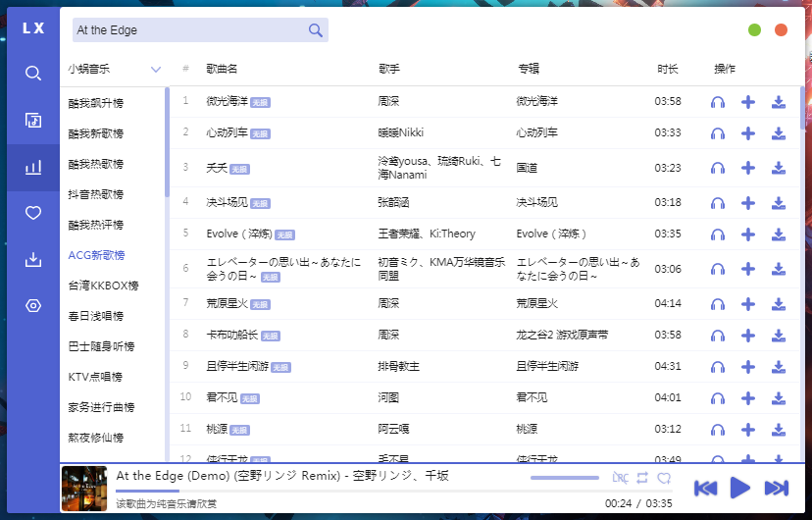Select the 台湾KKBOX榜 chart

tap(104, 286)
